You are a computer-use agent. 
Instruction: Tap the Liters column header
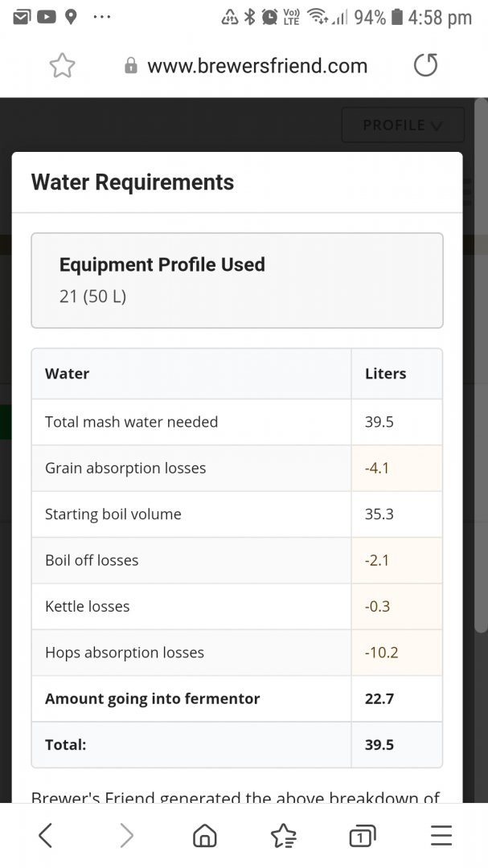[x=386, y=374]
